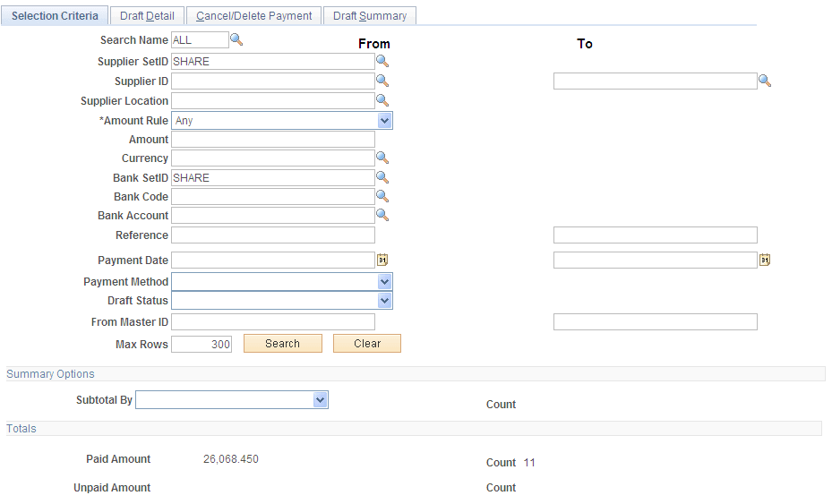Focus the Bank SetID input field

pos(273,178)
